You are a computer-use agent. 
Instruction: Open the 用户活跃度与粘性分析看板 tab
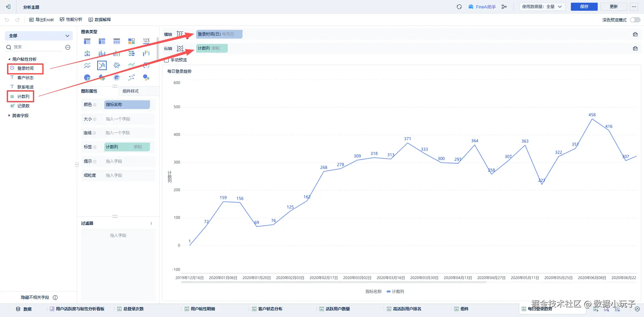coord(77,309)
